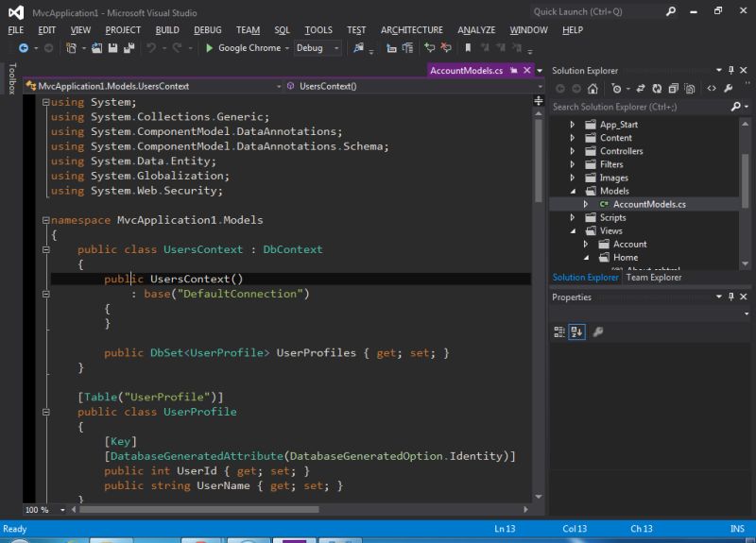This screenshot has height=543, width=756.
Task: Click Collapse All icon in Solution Explorer
Action: pyautogui.click(x=674, y=88)
